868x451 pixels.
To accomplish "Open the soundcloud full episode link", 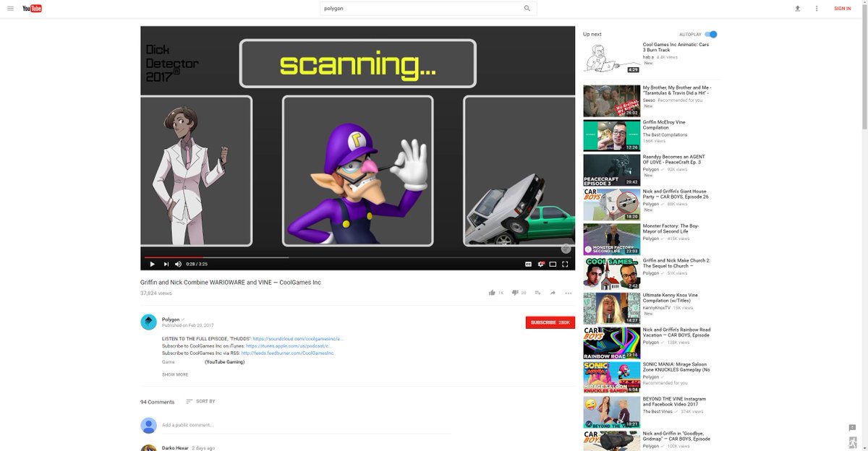I will click(x=298, y=338).
